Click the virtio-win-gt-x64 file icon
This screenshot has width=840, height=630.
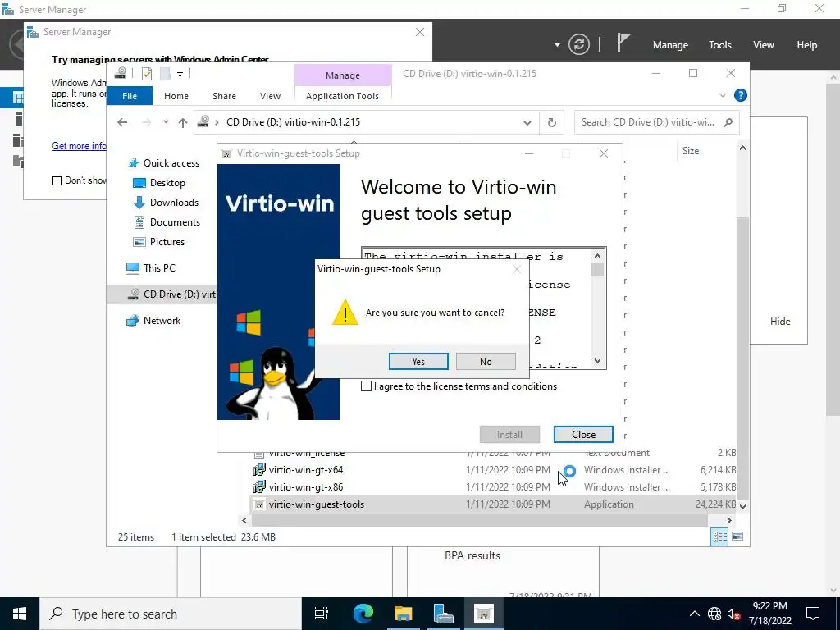(x=259, y=470)
